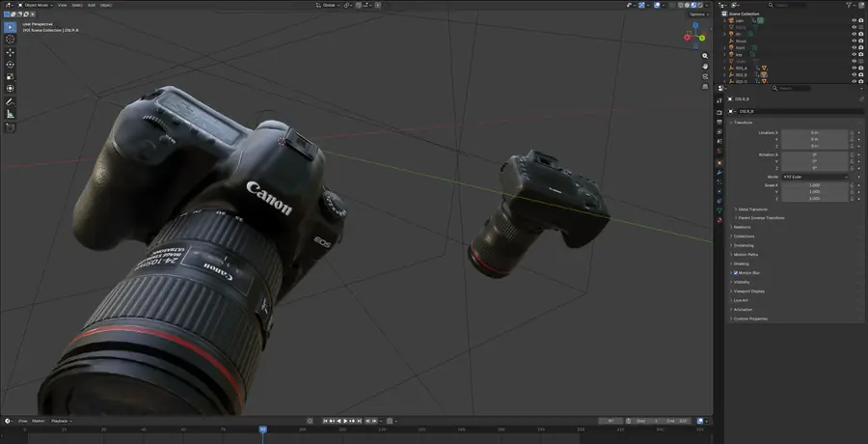Screen dimensions: 868x444
Task: Open the Scene properties tab
Action: (719, 141)
